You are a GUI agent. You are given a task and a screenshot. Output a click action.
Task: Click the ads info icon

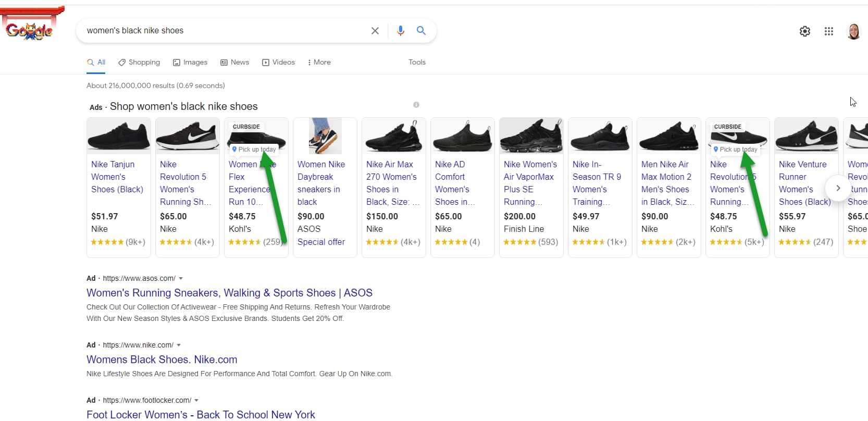(416, 105)
